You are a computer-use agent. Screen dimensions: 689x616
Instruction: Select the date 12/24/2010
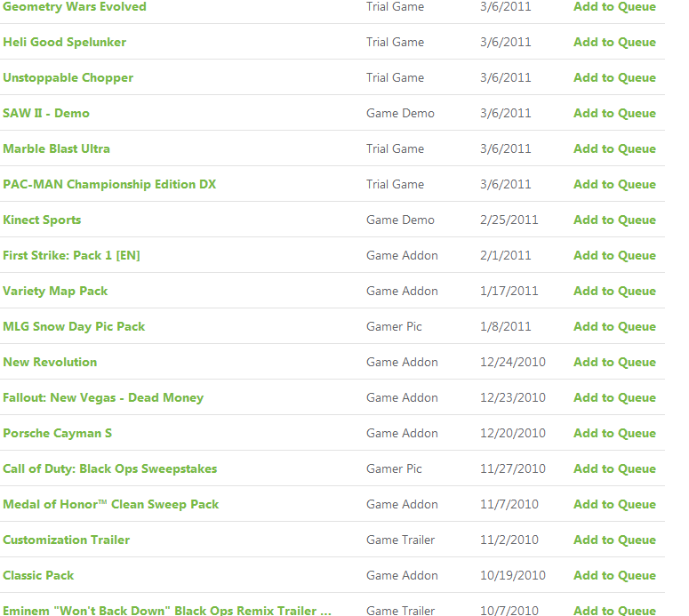513,363
